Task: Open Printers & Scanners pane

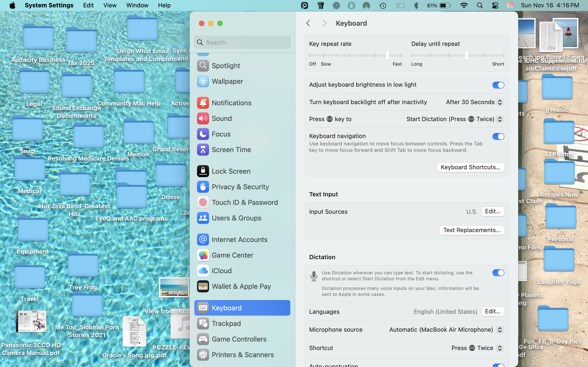Action: [243, 355]
